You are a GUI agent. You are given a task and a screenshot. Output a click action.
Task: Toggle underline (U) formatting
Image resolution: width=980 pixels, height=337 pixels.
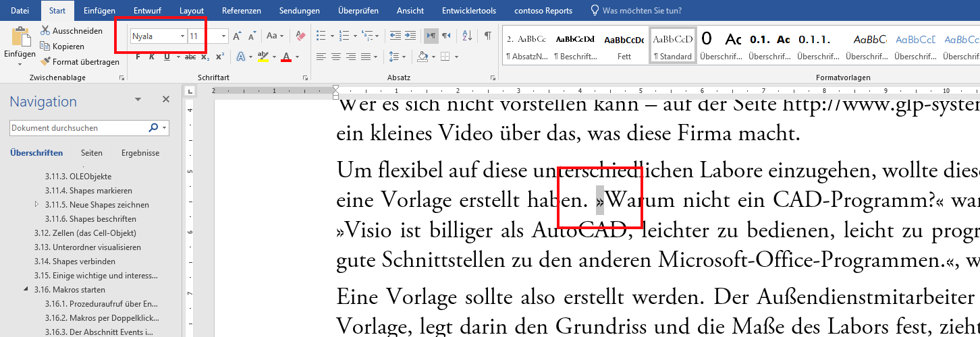167,57
